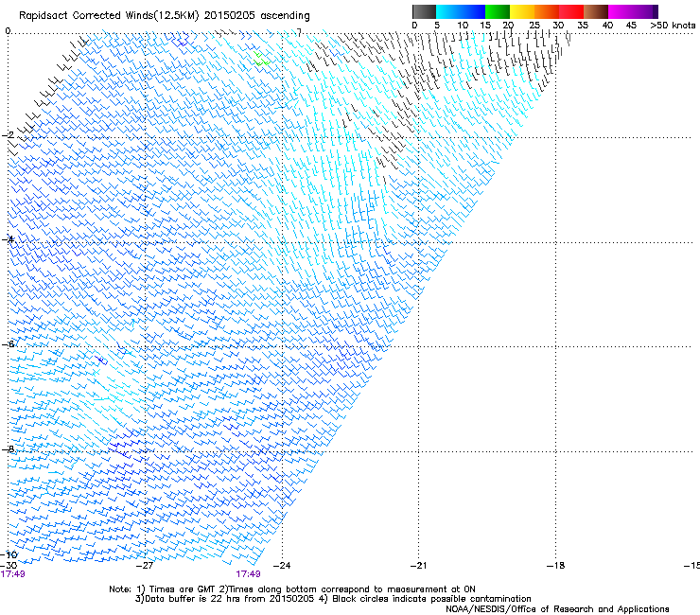Click the blue 10-15 knots color swatch
Screen dimensions: 700x615
point(473,11)
